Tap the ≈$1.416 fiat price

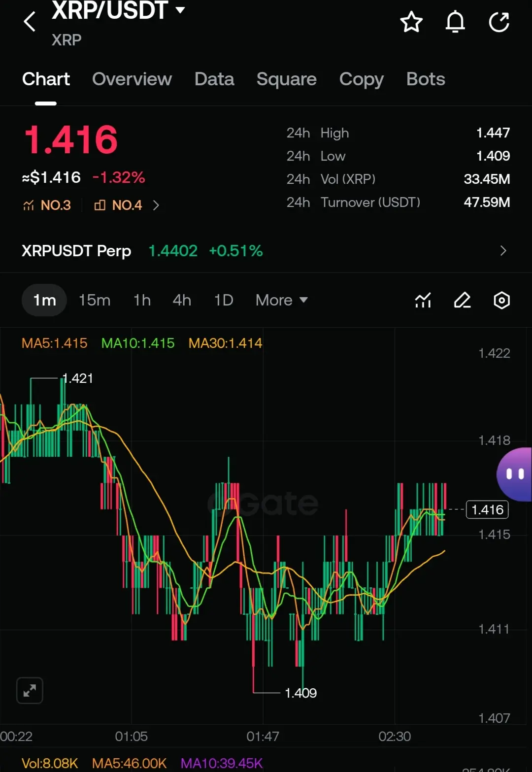(x=51, y=177)
